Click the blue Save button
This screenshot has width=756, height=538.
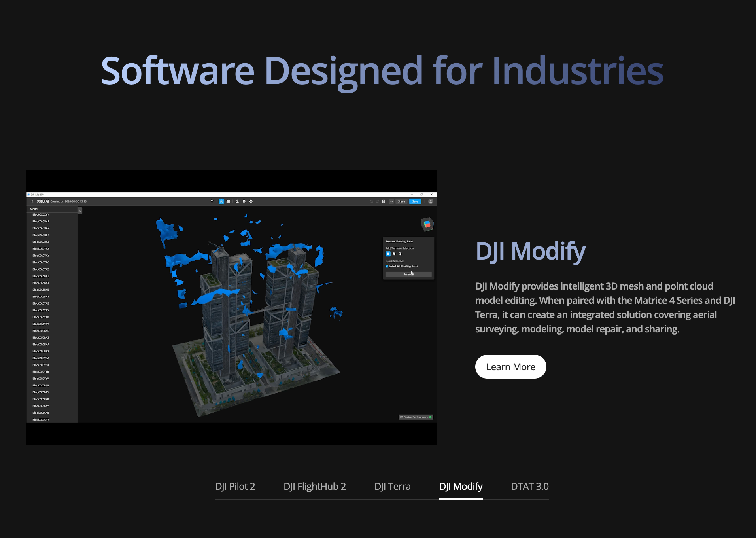(415, 201)
